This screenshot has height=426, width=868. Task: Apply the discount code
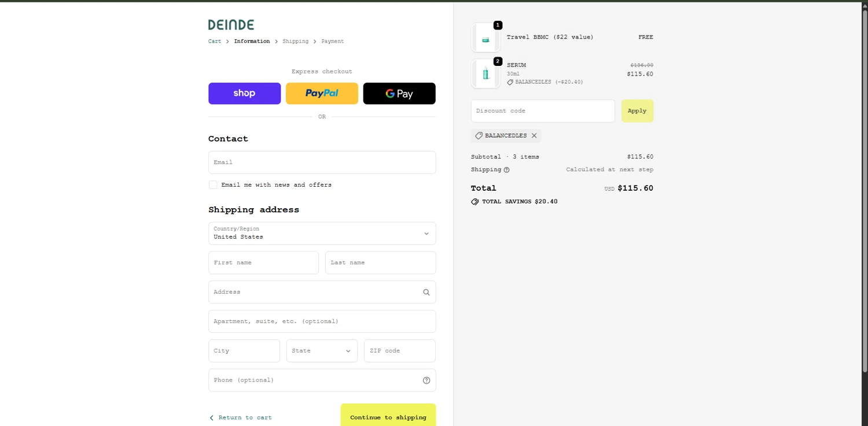pyautogui.click(x=637, y=111)
